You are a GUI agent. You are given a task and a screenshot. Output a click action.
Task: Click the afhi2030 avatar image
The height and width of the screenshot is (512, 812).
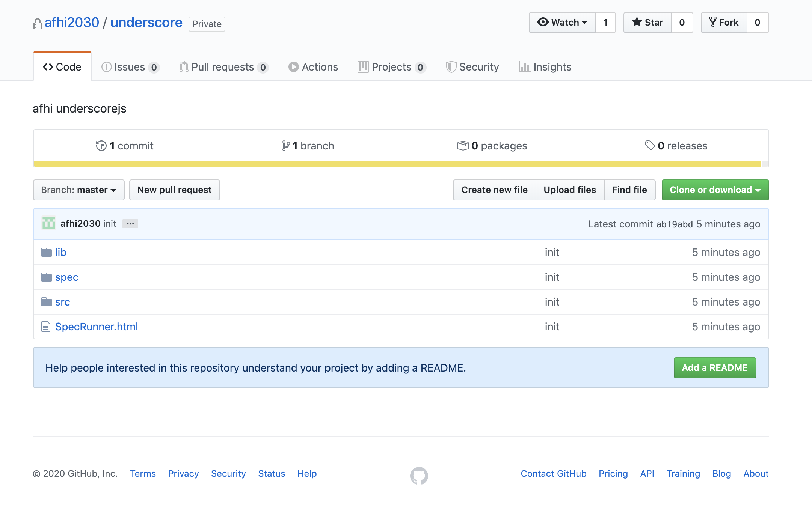click(49, 223)
